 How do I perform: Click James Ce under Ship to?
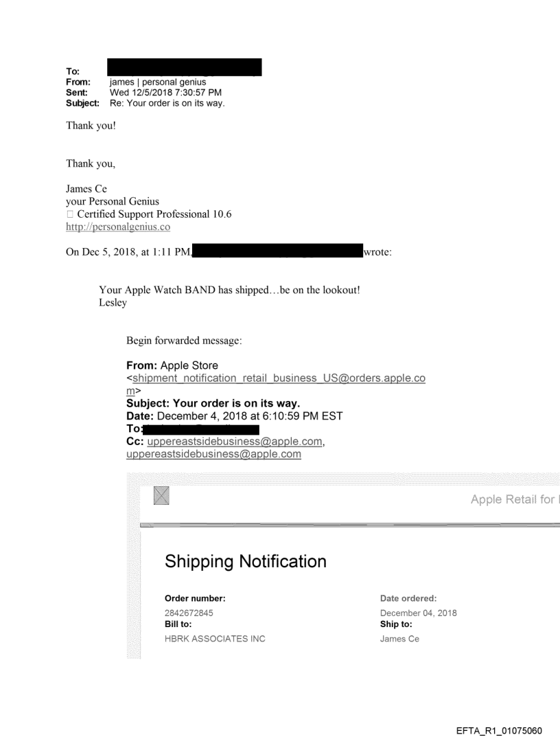click(399, 639)
